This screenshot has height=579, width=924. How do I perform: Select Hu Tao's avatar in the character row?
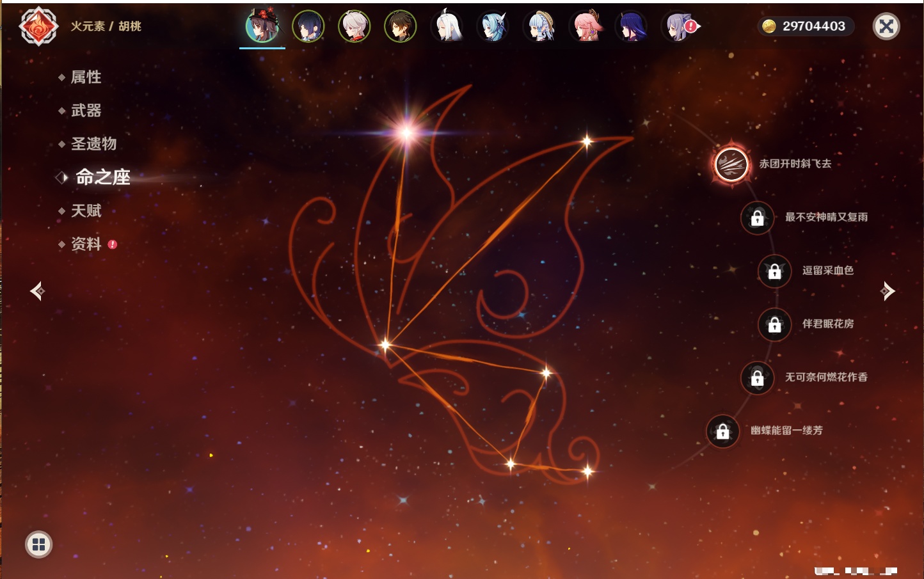[262, 26]
